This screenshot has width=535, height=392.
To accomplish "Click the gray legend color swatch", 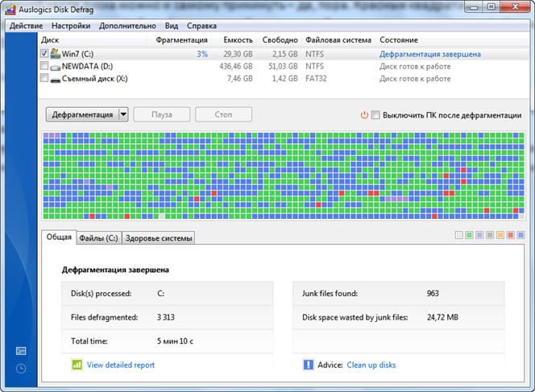I will [x=490, y=235].
